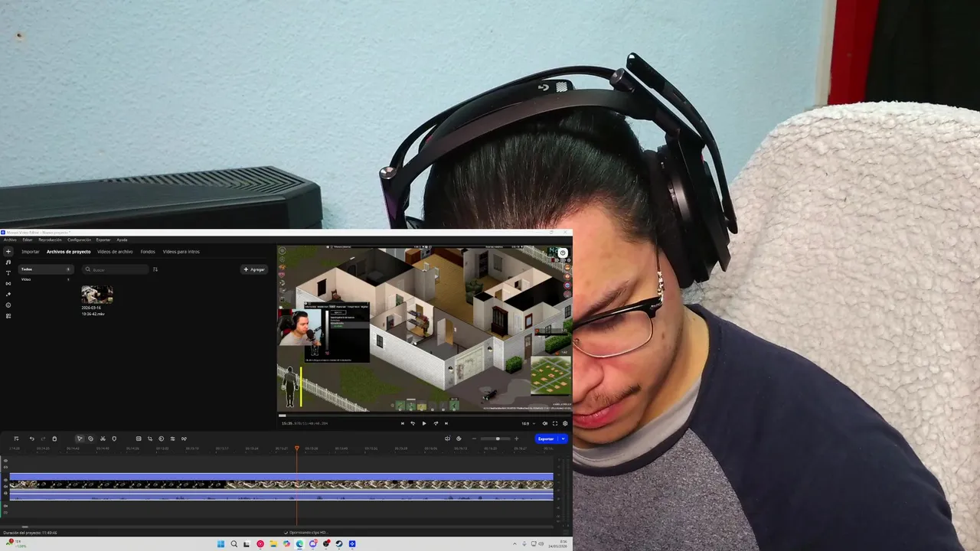Open the Configuración menu
This screenshot has height=551, width=980.
coord(79,240)
